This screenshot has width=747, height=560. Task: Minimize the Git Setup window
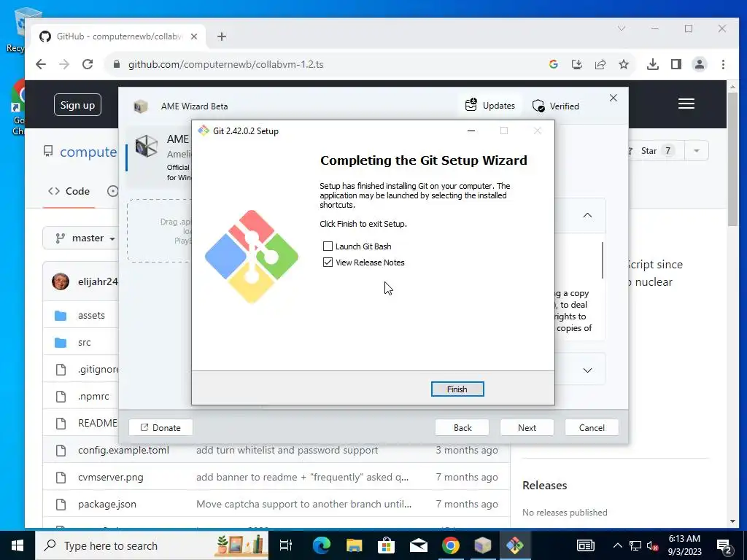click(471, 131)
